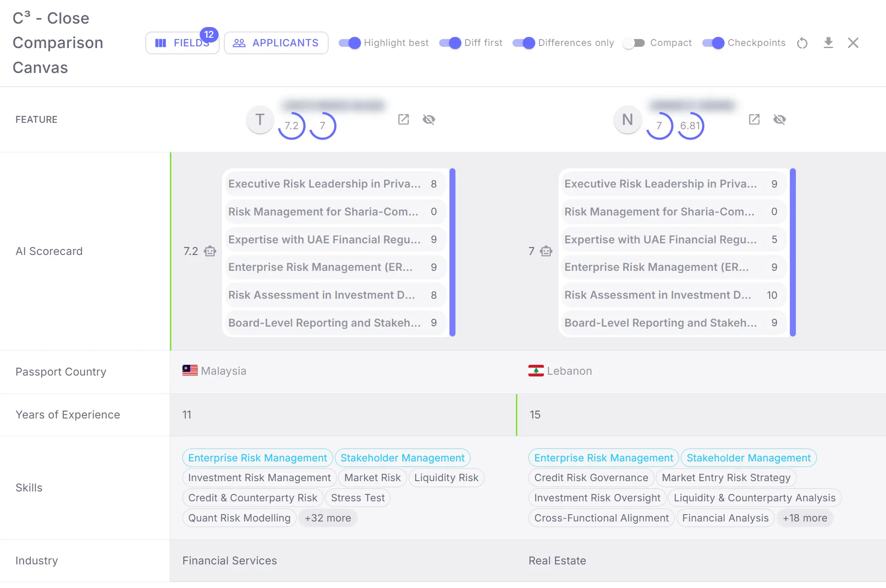Viewport: 886px width, 588px height.
Task: Click the Stakeholder Management skill tag
Action: click(x=402, y=458)
